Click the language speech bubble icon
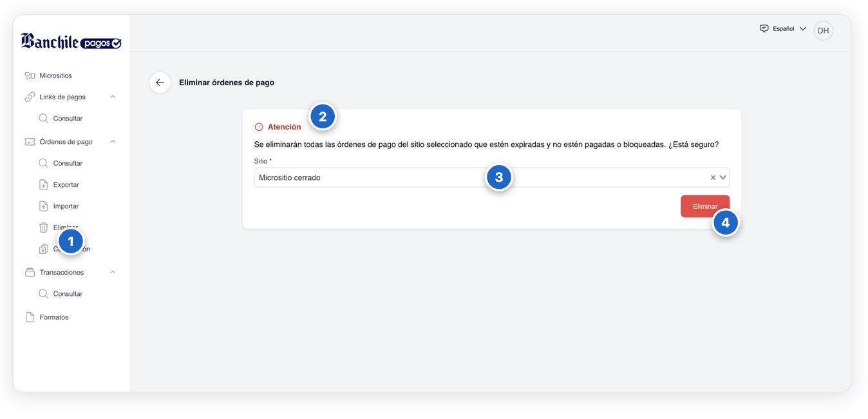The width and height of the screenshot is (868, 419). tap(764, 29)
